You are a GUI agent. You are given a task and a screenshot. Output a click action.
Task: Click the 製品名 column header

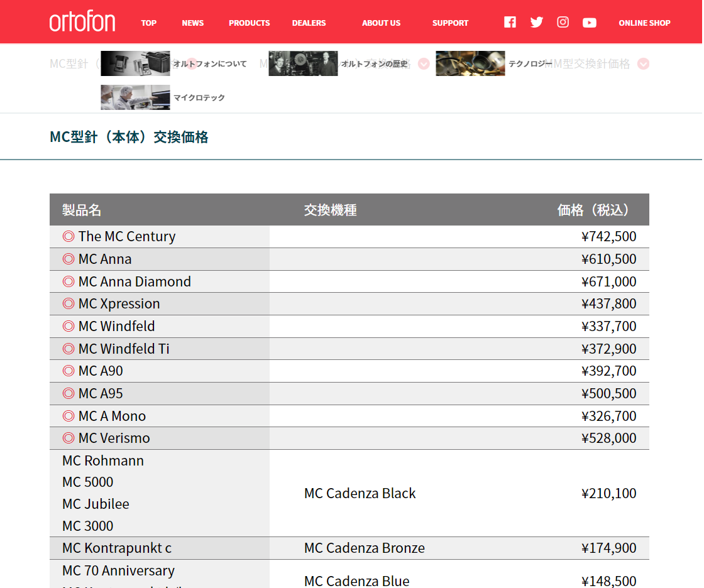[81, 210]
